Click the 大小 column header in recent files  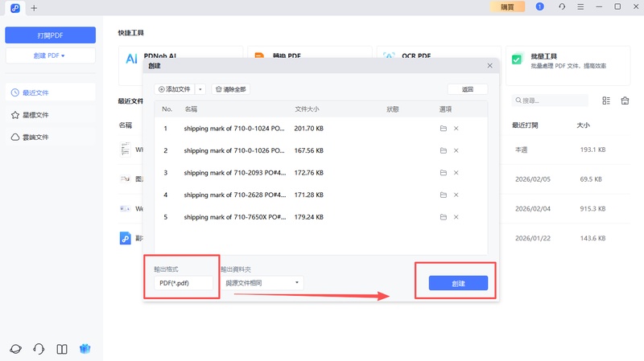click(583, 125)
